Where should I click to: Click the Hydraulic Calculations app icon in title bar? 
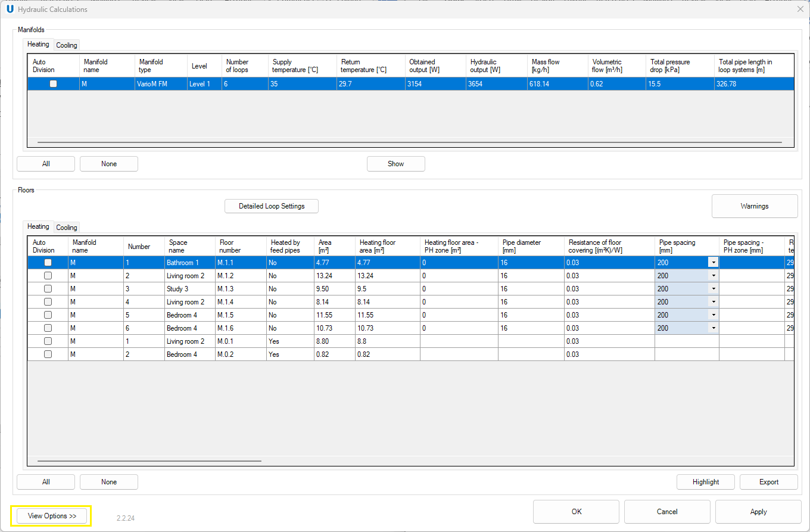point(10,9)
